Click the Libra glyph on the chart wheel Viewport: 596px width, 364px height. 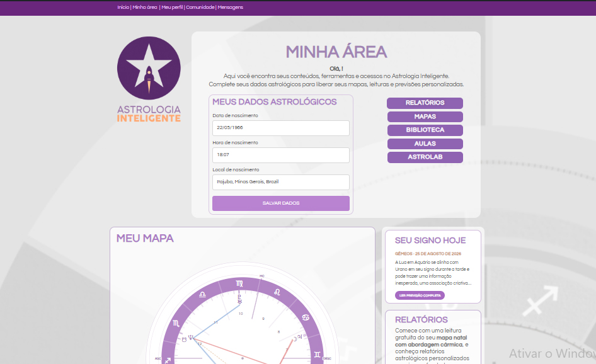[x=203, y=295]
